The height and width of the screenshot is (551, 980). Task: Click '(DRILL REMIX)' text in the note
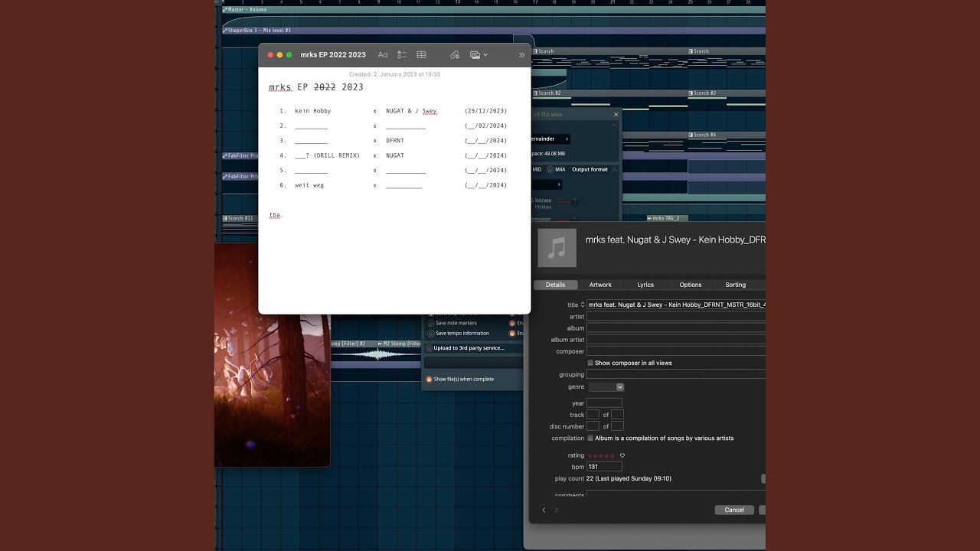pos(337,155)
